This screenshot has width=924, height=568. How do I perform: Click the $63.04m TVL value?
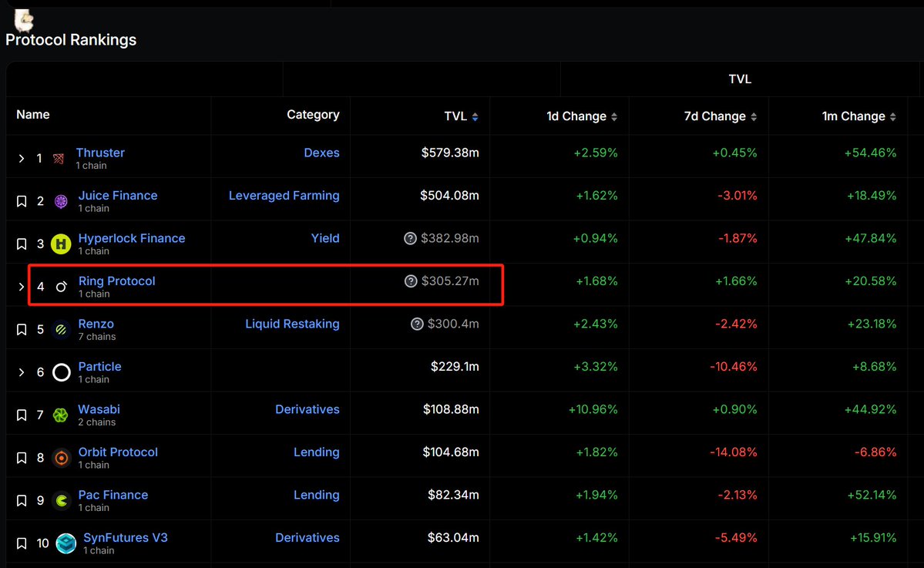(453, 537)
